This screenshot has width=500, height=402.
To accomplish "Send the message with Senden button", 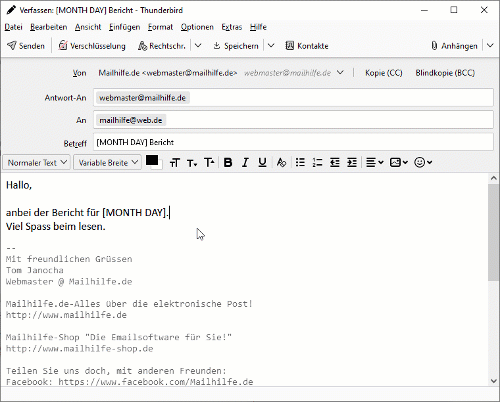I will 26,46.
